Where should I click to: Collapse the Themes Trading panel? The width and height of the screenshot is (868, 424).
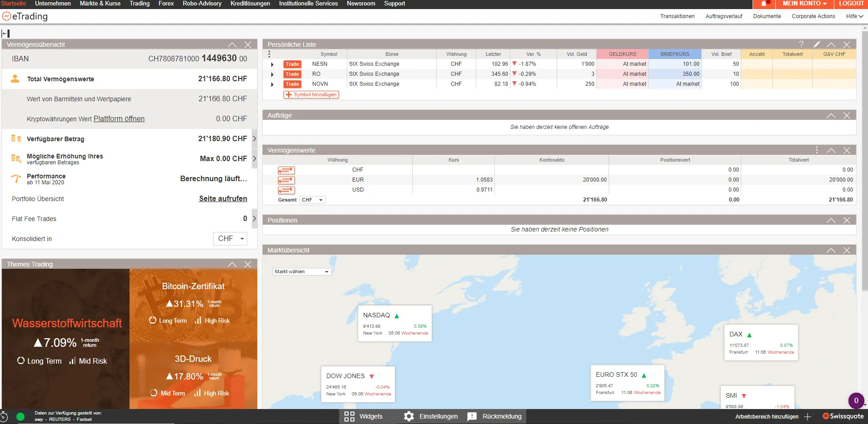232,264
